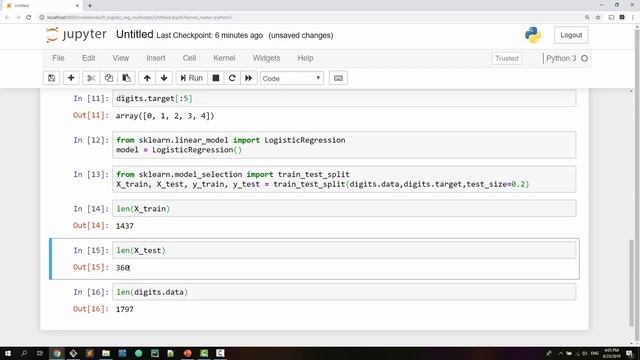Viewport: 640px width, 360px height.
Task: Open the Chrome menu with the three dots
Action: (x=633, y=18)
